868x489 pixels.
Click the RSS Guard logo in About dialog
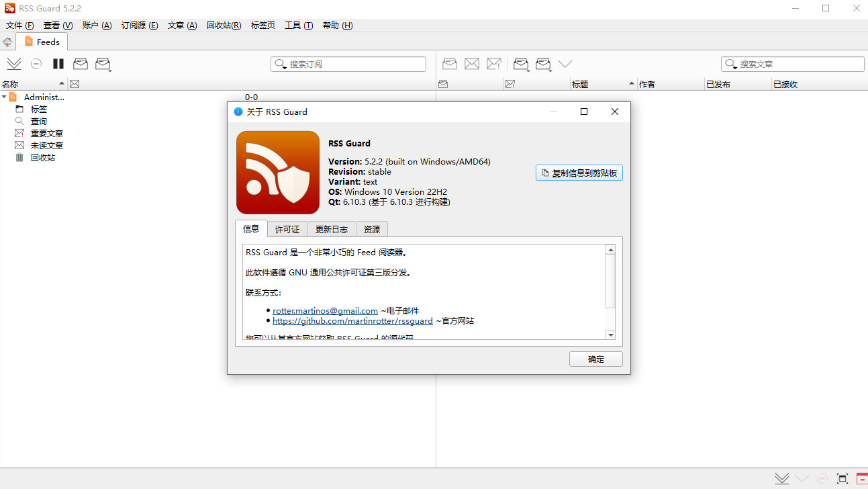(278, 173)
